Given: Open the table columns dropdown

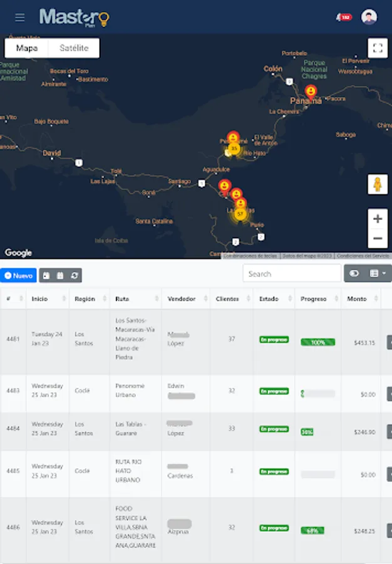Looking at the screenshot, I should (378, 273).
